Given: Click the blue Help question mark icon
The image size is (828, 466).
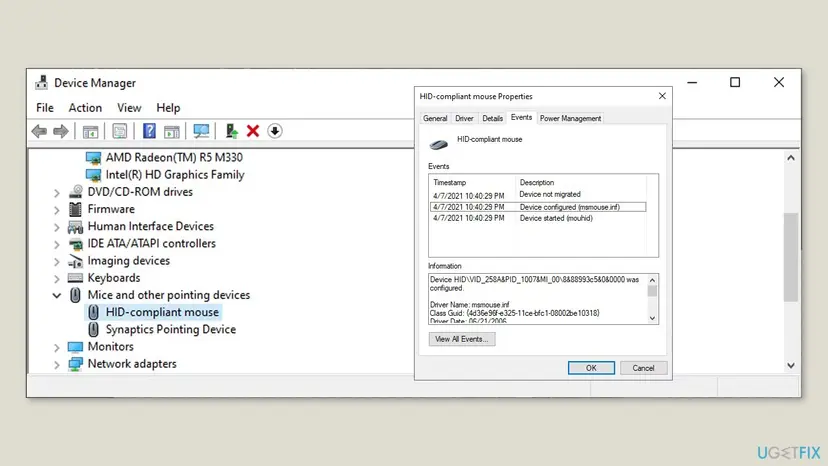Looking at the screenshot, I should 149,131.
